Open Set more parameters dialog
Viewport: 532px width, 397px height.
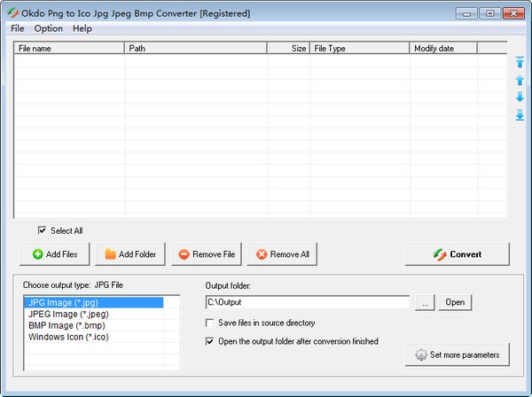click(457, 355)
